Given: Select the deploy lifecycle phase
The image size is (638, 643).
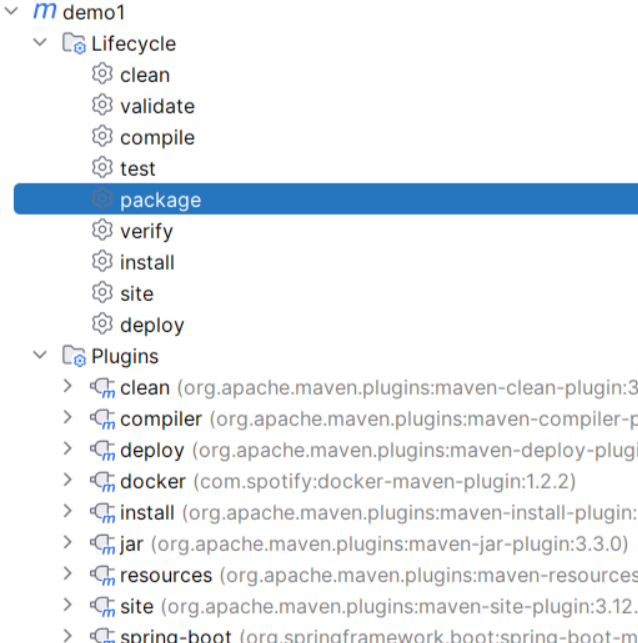Looking at the screenshot, I should [152, 325].
